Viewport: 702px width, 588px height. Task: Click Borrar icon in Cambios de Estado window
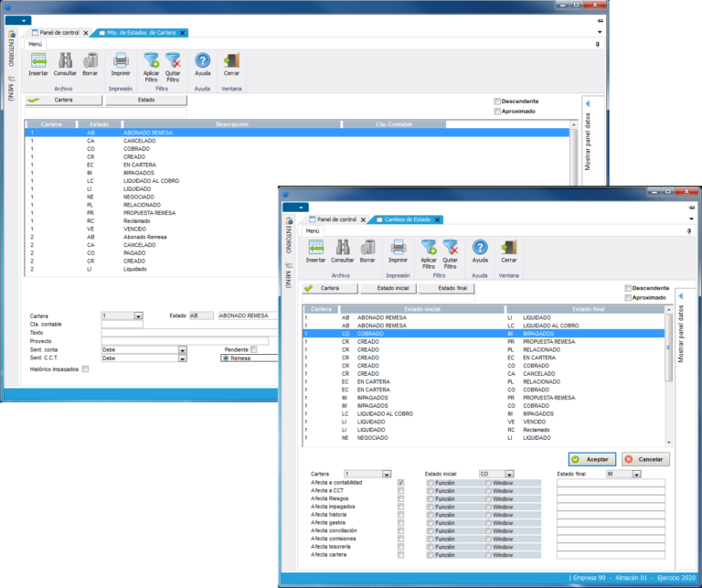click(367, 248)
